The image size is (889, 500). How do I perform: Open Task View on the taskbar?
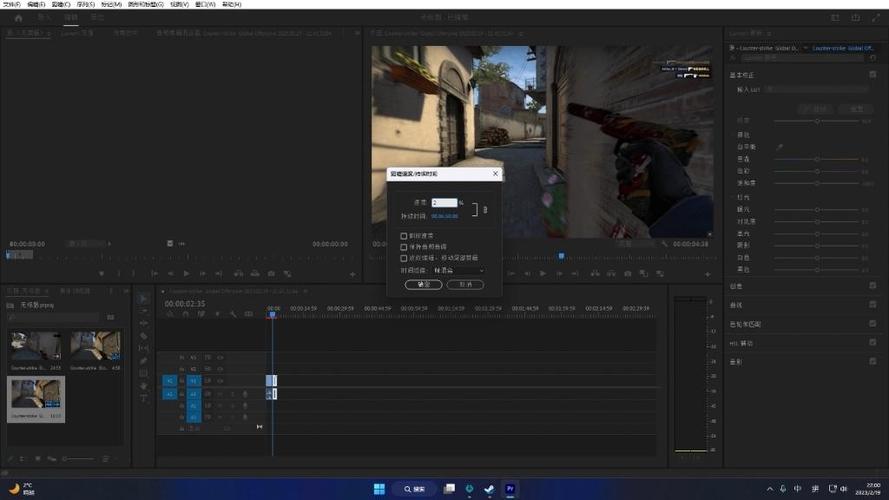[449, 489]
